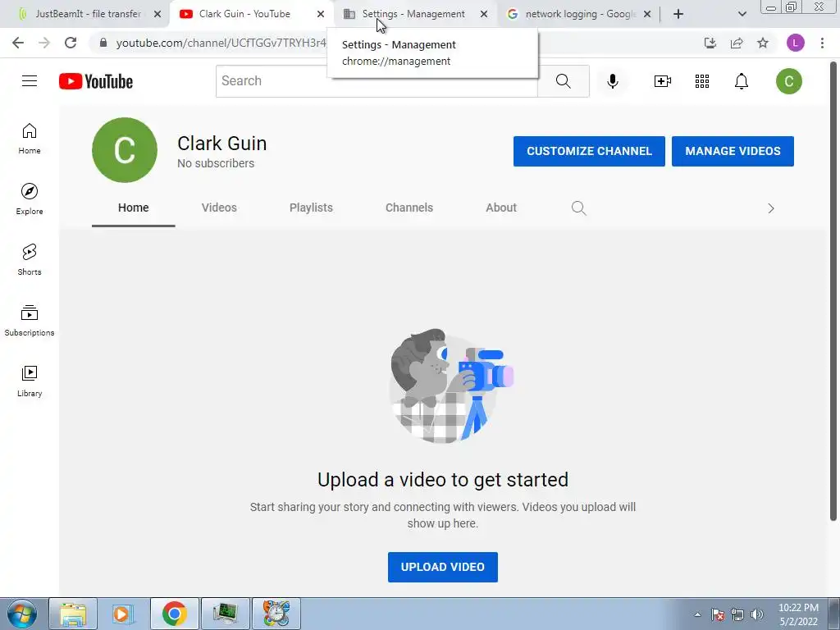This screenshot has width=840, height=630.
Task: Open the monitor app in the taskbar
Action: [x=225, y=614]
